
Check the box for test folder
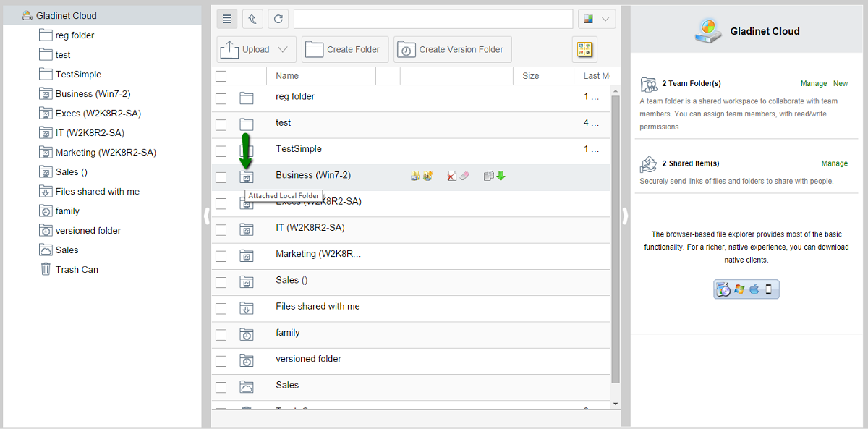(221, 125)
